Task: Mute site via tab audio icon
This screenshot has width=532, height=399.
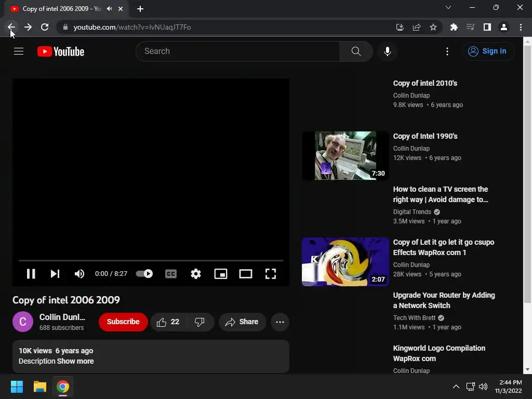Action: [109, 9]
